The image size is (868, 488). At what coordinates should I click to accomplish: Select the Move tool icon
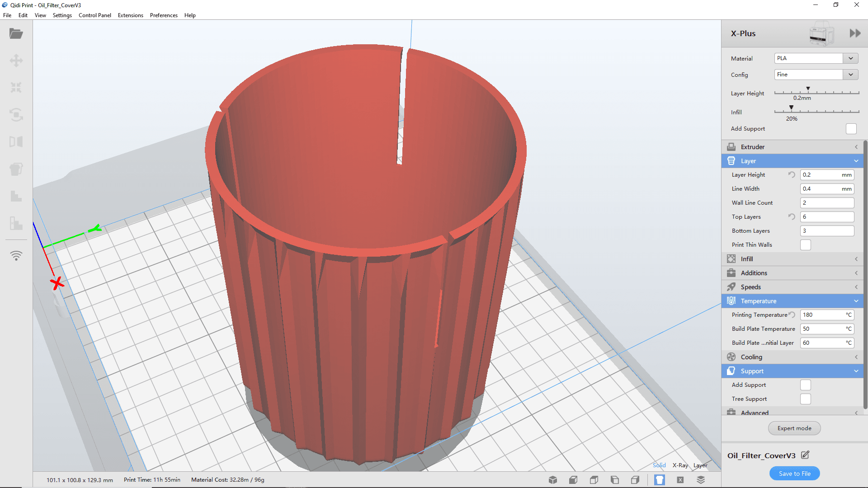[x=16, y=61]
